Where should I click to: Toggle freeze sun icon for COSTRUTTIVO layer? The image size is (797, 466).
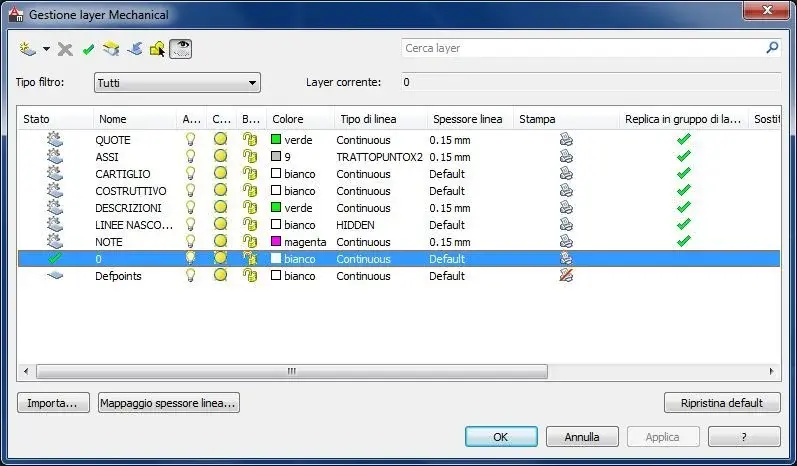click(220, 190)
